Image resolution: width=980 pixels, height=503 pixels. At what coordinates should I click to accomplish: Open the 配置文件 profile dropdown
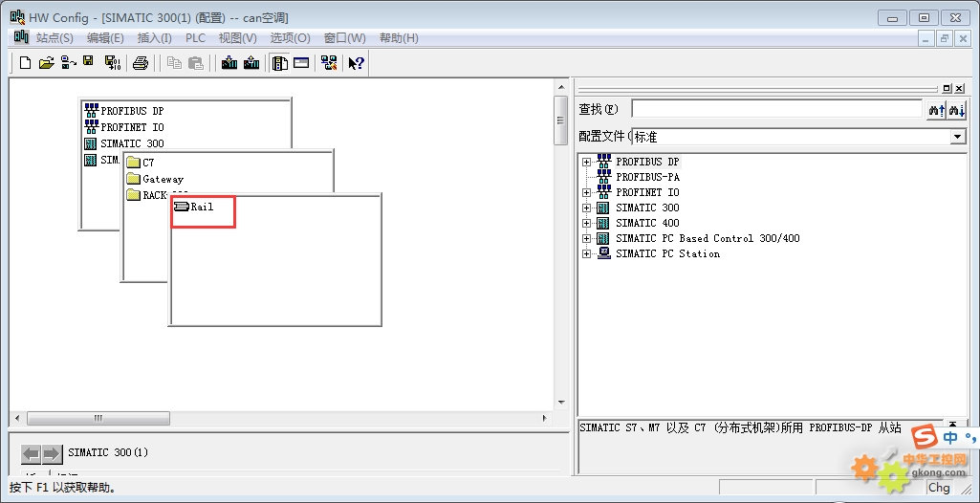point(957,136)
